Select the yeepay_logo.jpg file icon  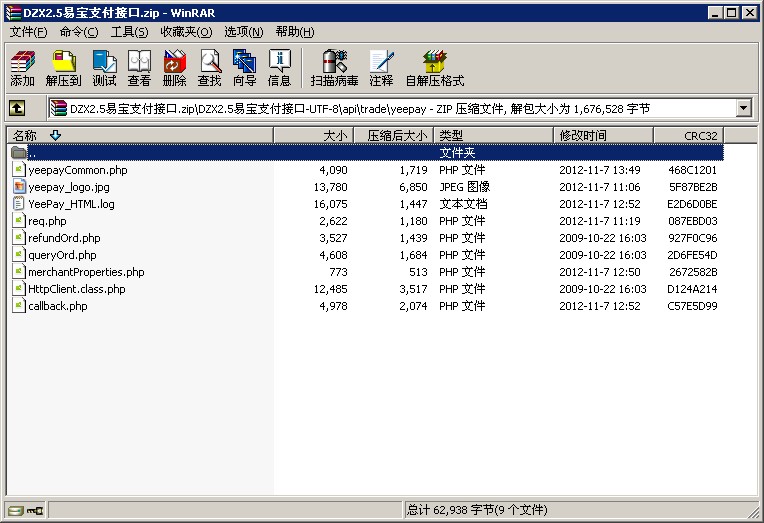coord(19,187)
